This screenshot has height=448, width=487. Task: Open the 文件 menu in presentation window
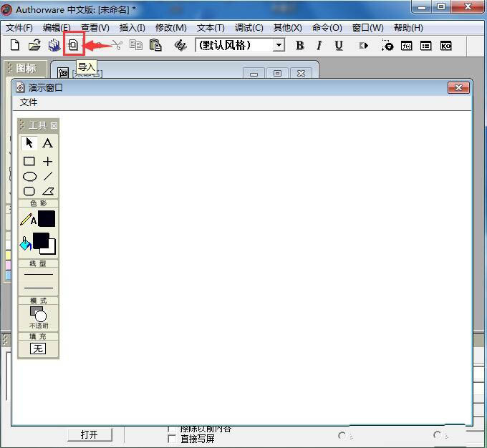[28, 102]
